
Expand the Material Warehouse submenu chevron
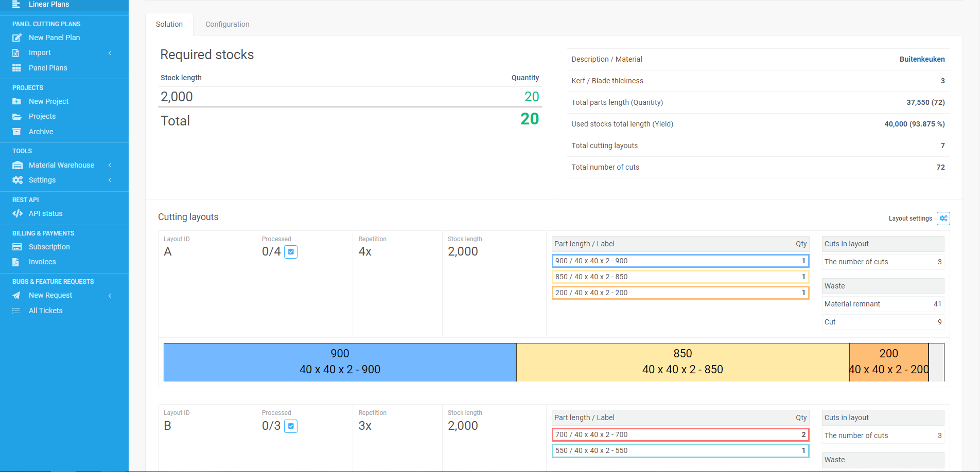click(x=110, y=165)
